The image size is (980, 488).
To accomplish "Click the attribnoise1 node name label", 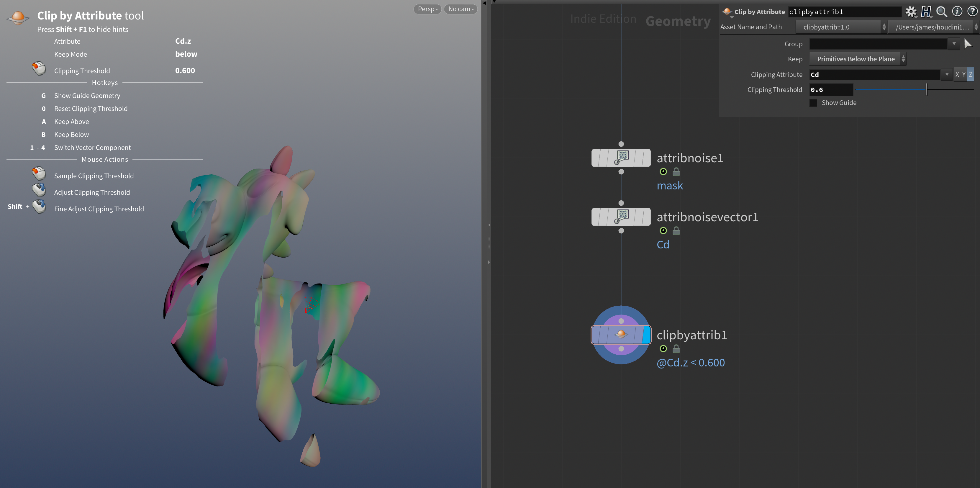I will click(690, 158).
